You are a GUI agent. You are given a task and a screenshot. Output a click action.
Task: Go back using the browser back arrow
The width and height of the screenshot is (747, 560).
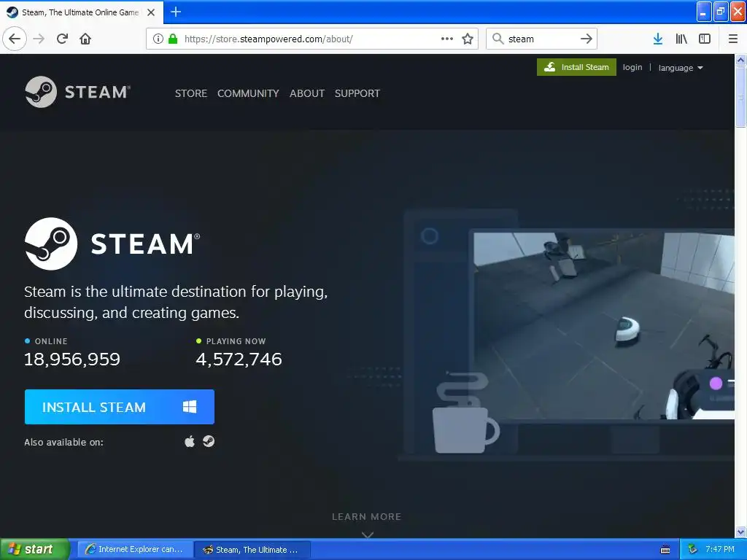[x=15, y=39]
